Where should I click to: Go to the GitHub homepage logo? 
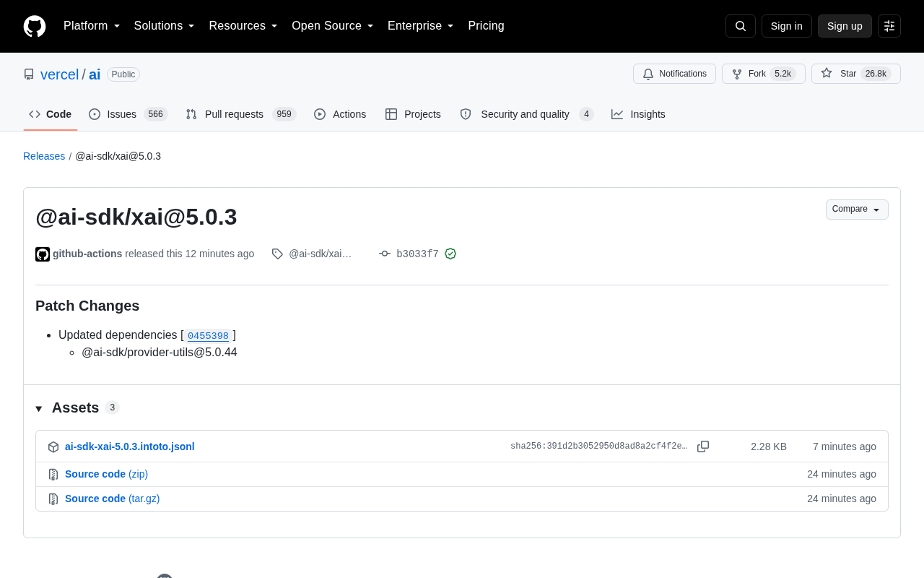[35, 26]
